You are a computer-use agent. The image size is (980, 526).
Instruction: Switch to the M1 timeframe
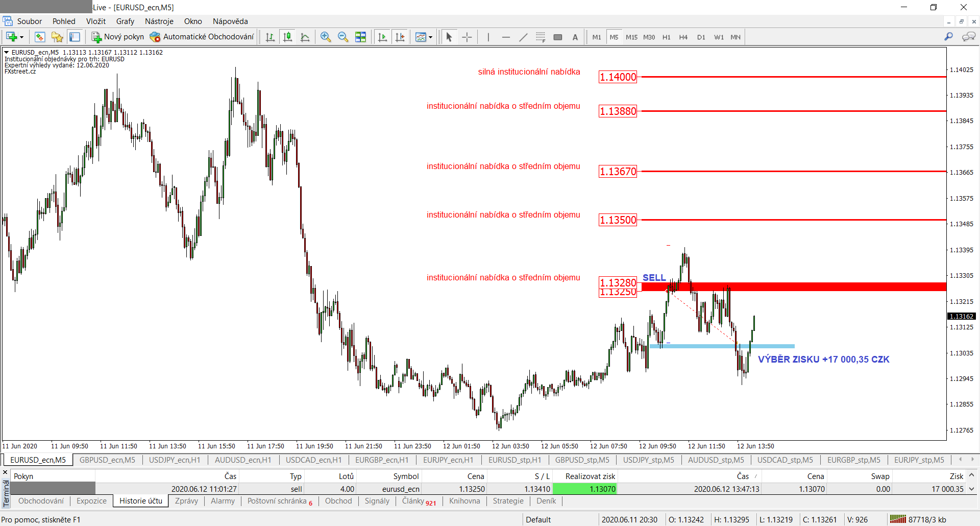pos(597,37)
